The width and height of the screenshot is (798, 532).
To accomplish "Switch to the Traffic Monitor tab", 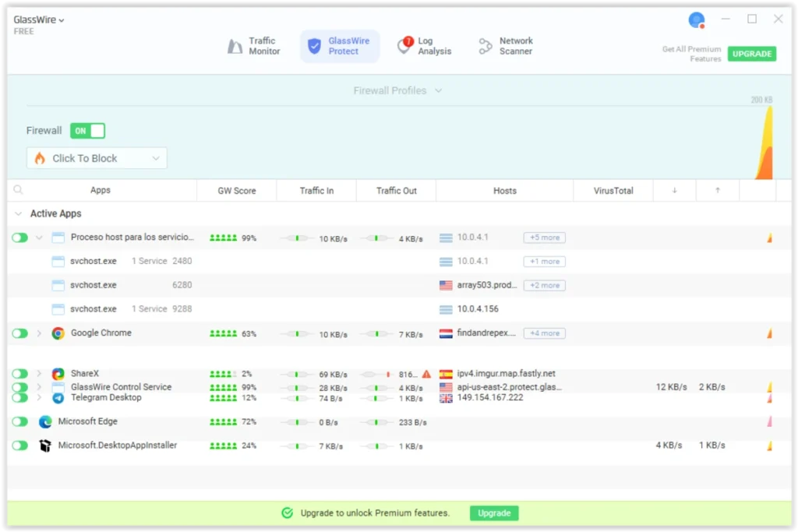I will pos(254,46).
